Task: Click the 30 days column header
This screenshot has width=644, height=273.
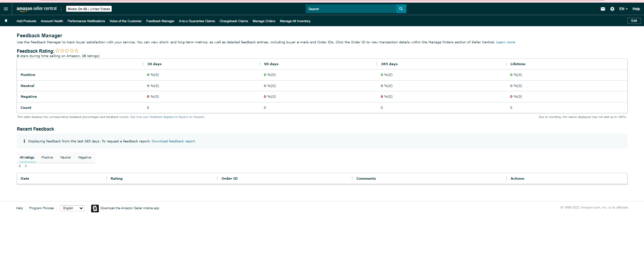Action: [154, 64]
